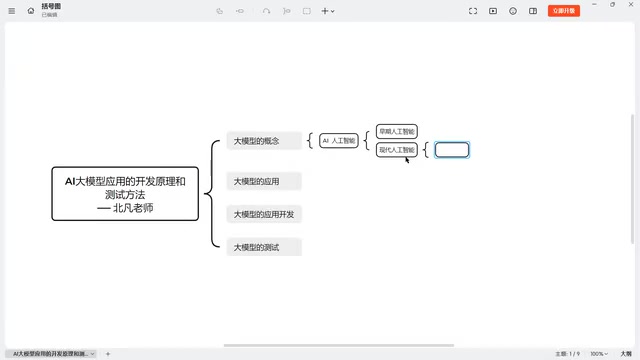Select the central topic 'AI大模型应用的开发原理和测试方法'
This screenshot has height=360, width=640.
point(125,194)
